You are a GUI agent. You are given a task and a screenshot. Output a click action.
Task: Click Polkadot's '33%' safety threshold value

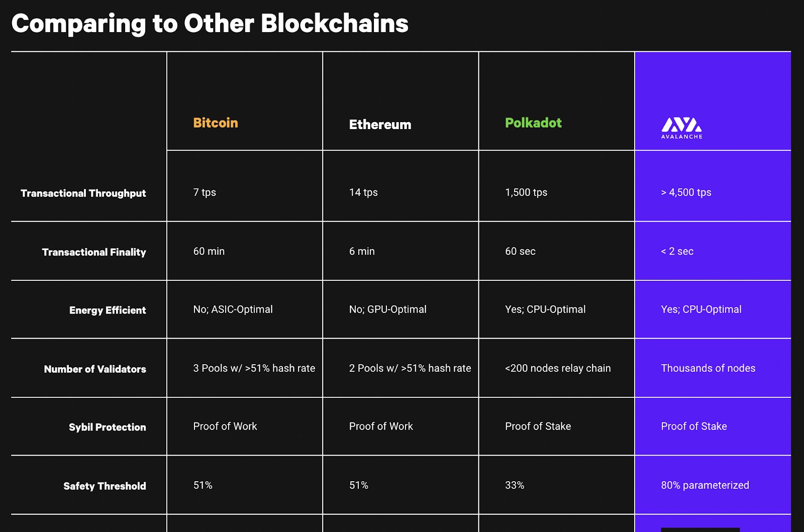[515, 485]
